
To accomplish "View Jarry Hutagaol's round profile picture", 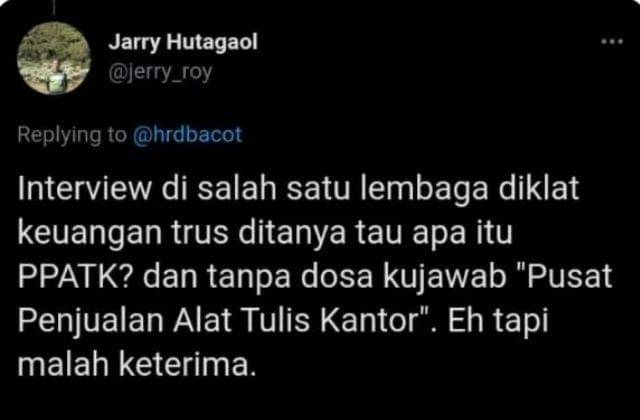I will click(x=54, y=58).
